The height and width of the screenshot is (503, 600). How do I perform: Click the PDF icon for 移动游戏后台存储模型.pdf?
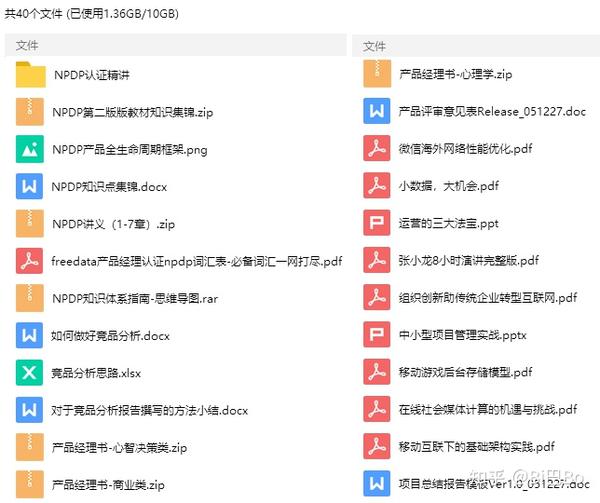tap(377, 372)
